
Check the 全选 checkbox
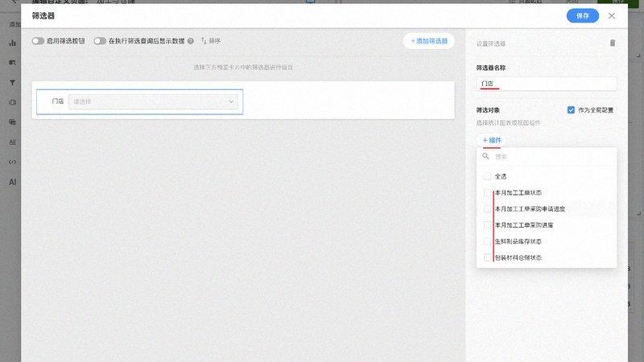coord(487,176)
